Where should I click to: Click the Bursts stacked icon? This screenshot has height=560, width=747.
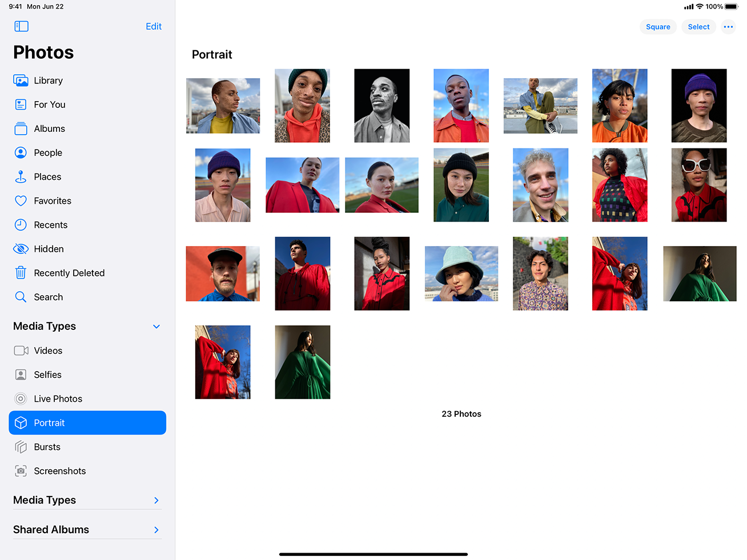click(21, 447)
